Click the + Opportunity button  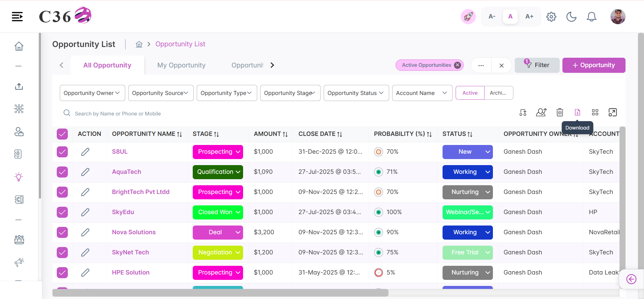594,65
